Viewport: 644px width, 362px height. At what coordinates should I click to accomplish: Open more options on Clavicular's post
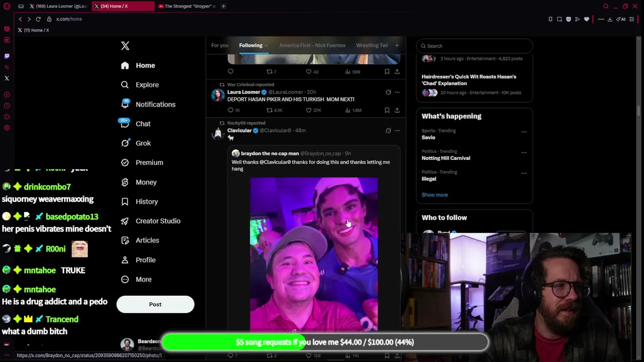point(397,131)
